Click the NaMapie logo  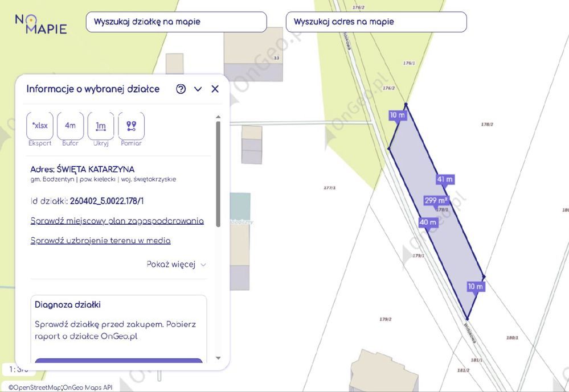[x=41, y=24]
